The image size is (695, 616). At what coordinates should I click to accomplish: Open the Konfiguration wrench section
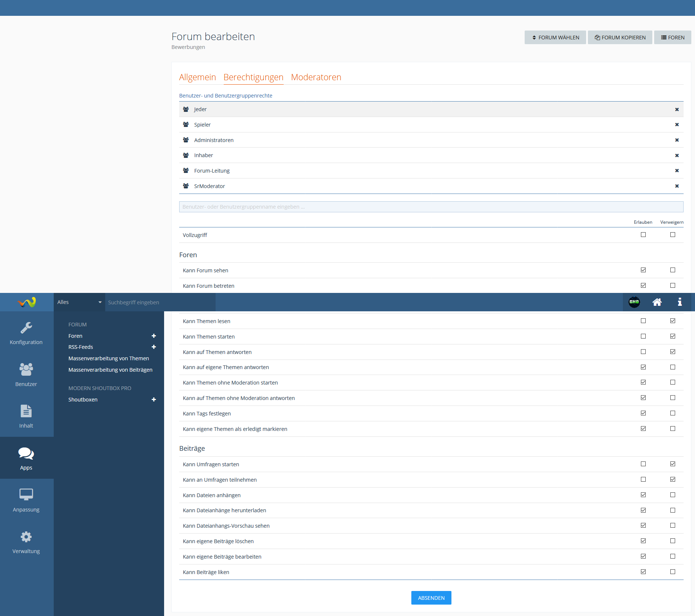pos(26,333)
